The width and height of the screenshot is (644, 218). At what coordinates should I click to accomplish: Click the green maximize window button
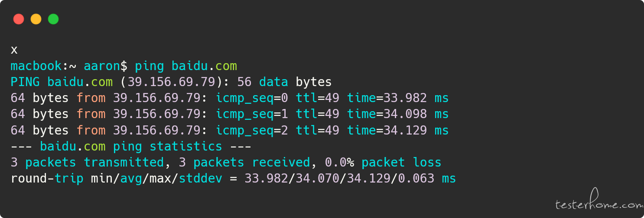(53, 19)
